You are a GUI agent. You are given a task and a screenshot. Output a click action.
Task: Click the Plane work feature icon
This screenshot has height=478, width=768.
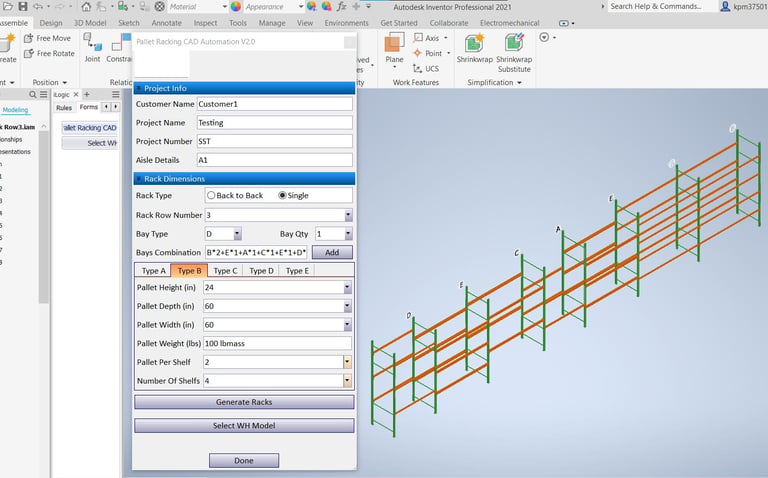coord(394,48)
